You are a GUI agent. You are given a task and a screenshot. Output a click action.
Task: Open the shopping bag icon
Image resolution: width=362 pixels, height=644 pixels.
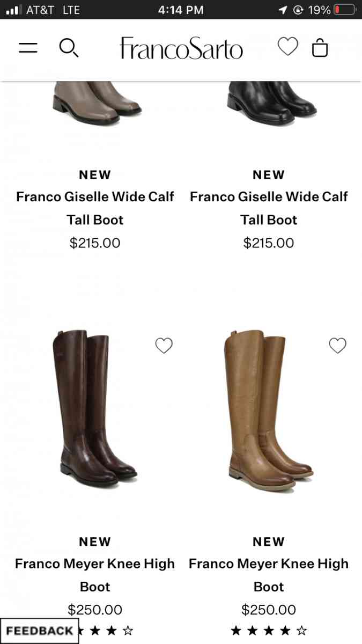coord(320,47)
